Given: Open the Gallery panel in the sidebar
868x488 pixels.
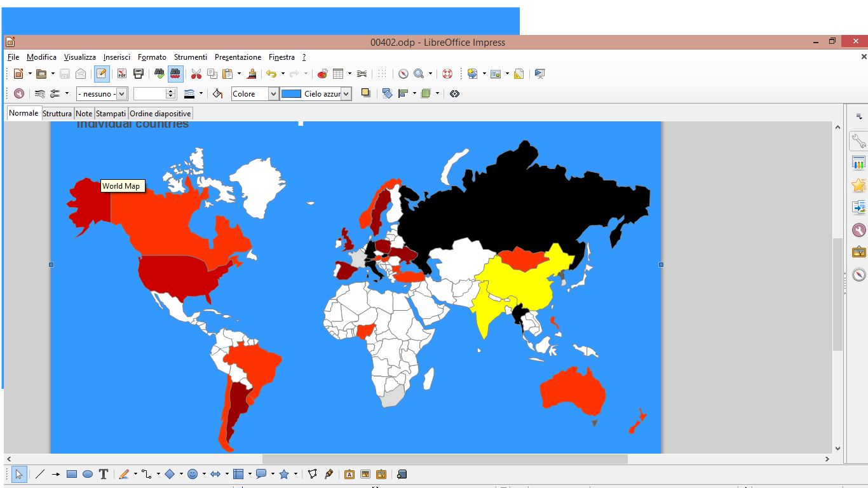Looking at the screenshot, I should point(859,252).
